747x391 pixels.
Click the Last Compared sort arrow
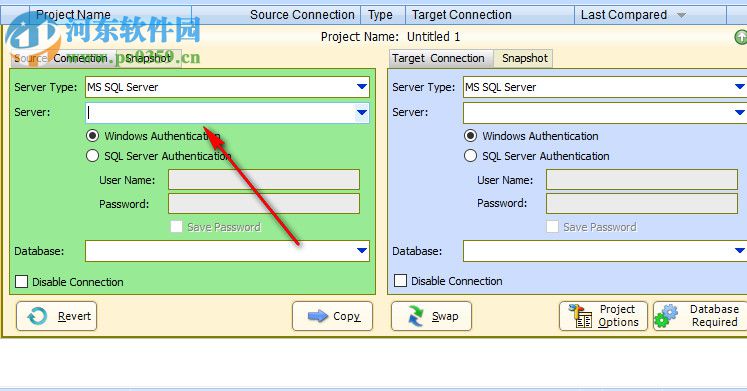(682, 15)
